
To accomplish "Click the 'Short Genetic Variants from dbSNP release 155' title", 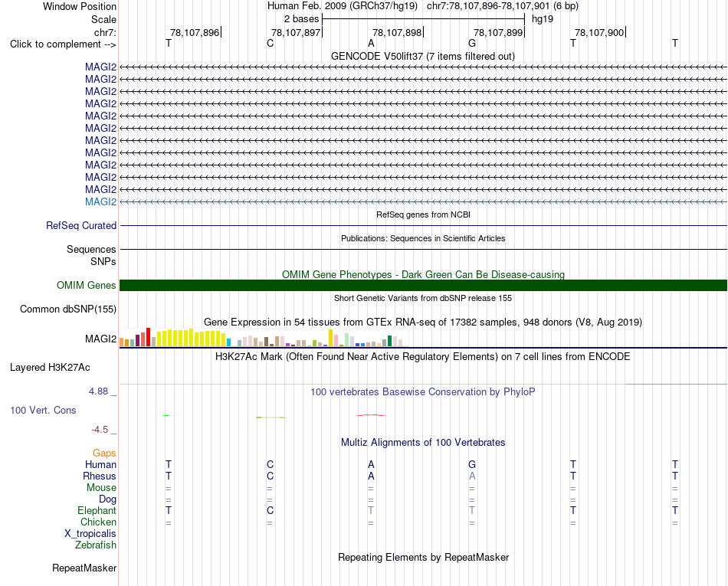I will click(x=423, y=298).
